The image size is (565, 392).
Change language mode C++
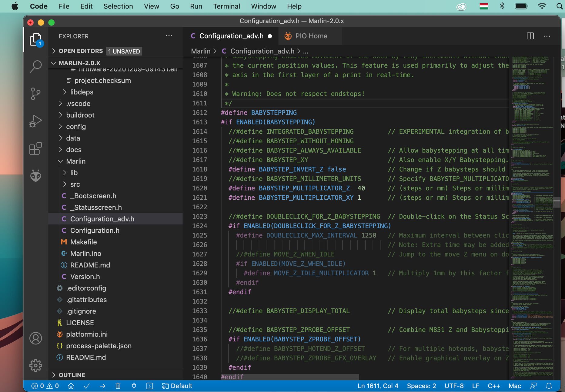pos(494,386)
